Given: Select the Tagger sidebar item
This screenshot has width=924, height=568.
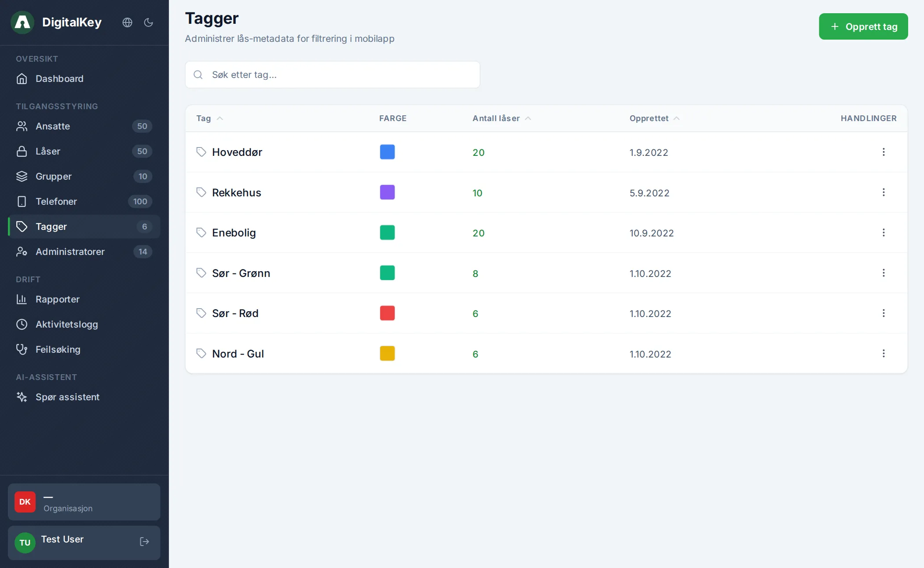Looking at the screenshot, I should click(x=84, y=227).
